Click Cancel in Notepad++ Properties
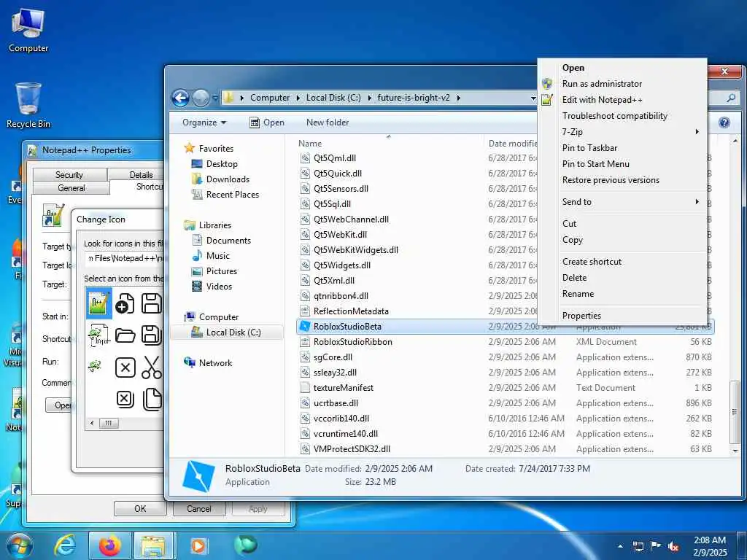 click(198, 508)
